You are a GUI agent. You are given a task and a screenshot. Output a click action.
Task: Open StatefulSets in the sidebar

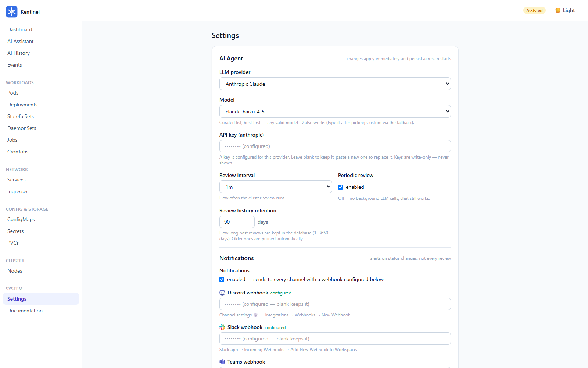(41, 116)
